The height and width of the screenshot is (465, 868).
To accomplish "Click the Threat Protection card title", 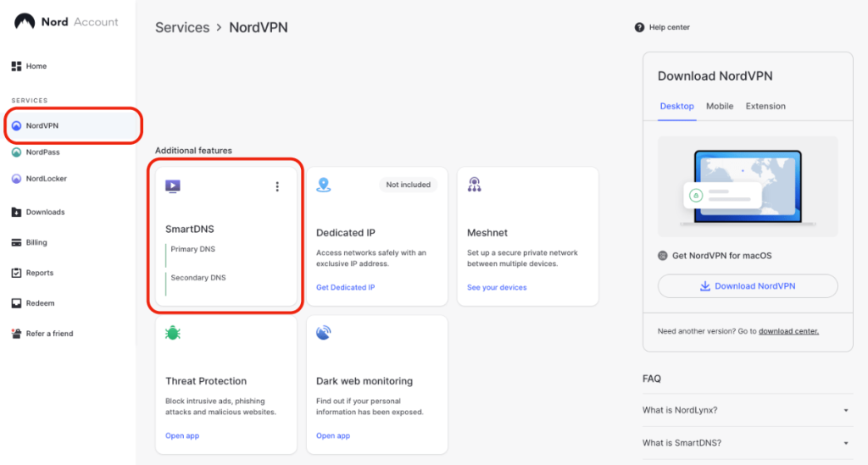I will coord(206,381).
